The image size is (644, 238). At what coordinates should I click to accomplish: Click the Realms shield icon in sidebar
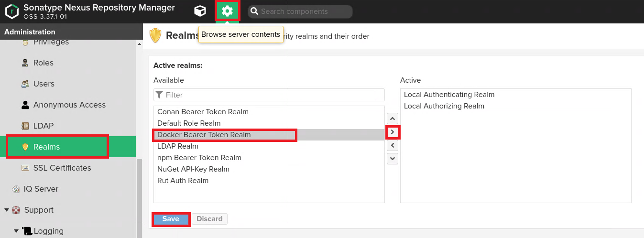[x=25, y=147]
